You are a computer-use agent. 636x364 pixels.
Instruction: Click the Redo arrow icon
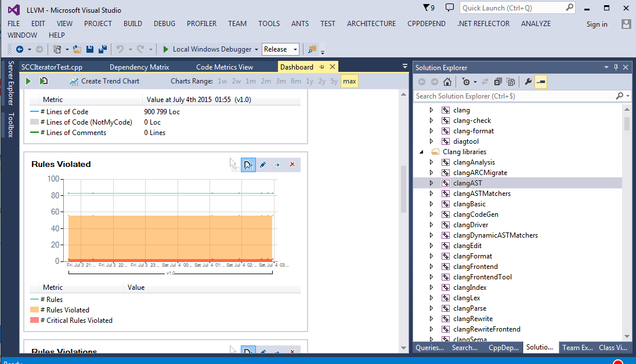140,49
